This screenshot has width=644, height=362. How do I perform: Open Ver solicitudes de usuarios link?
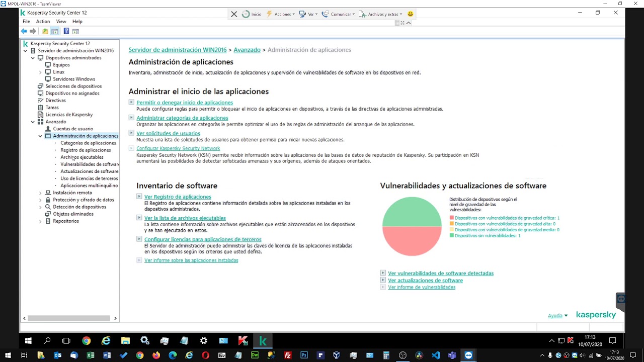pyautogui.click(x=168, y=133)
